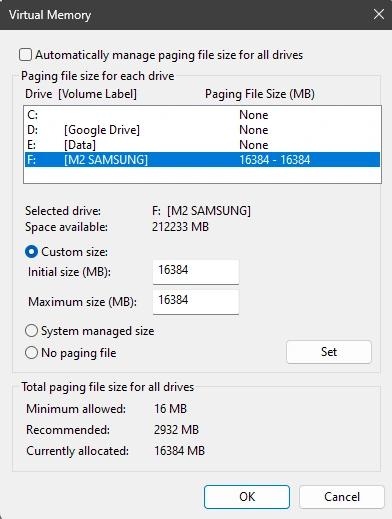
Task: Click the Paging File Size (MB) column header
Action: pos(260,94)
